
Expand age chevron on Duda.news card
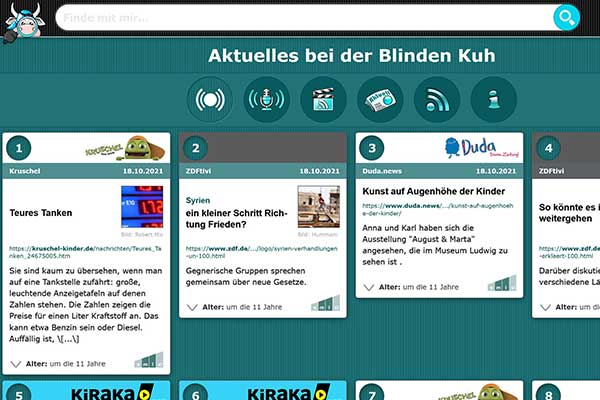368,287
